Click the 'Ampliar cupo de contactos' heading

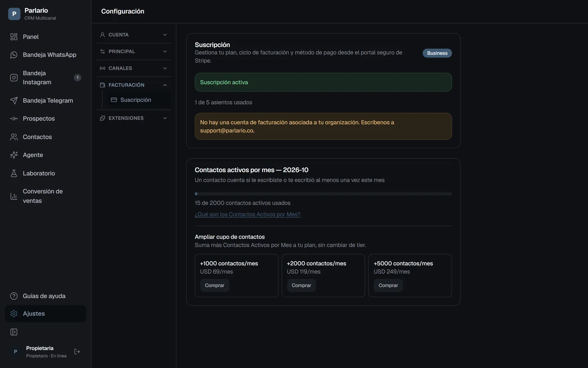tap(230, 237)
